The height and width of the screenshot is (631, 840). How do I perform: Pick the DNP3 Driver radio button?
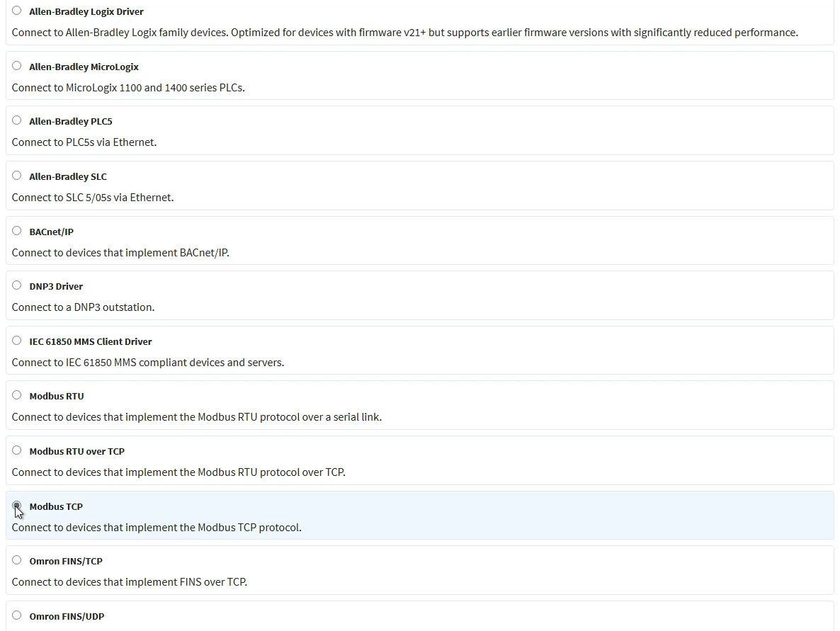coord(16,285)
